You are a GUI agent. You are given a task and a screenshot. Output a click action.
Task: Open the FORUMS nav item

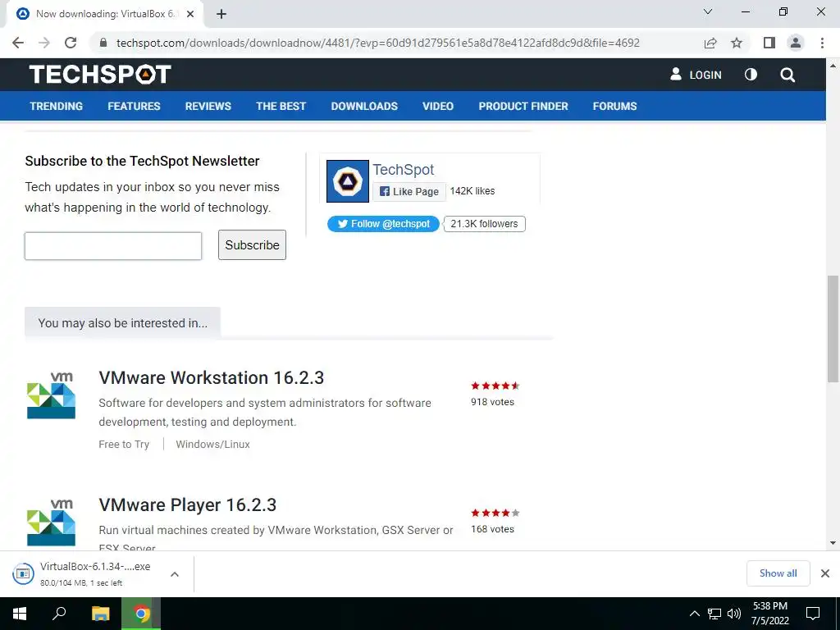(x=615, y=106)
